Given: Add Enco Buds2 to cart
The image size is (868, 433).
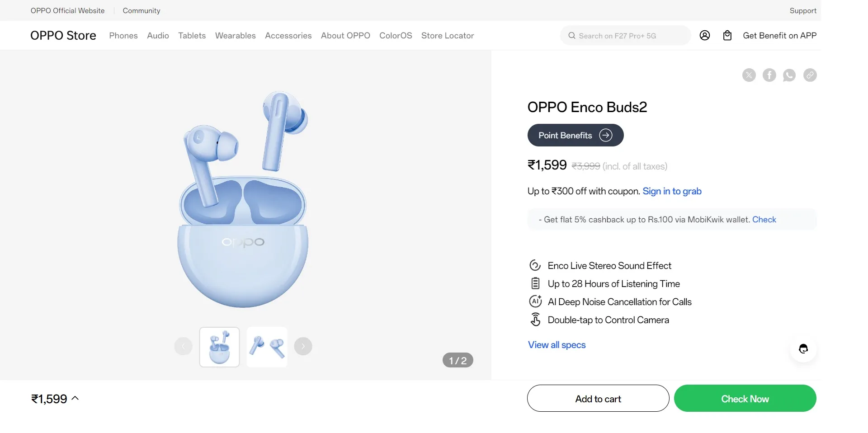Looking at the screenshot, I should (x=598, y=398).
